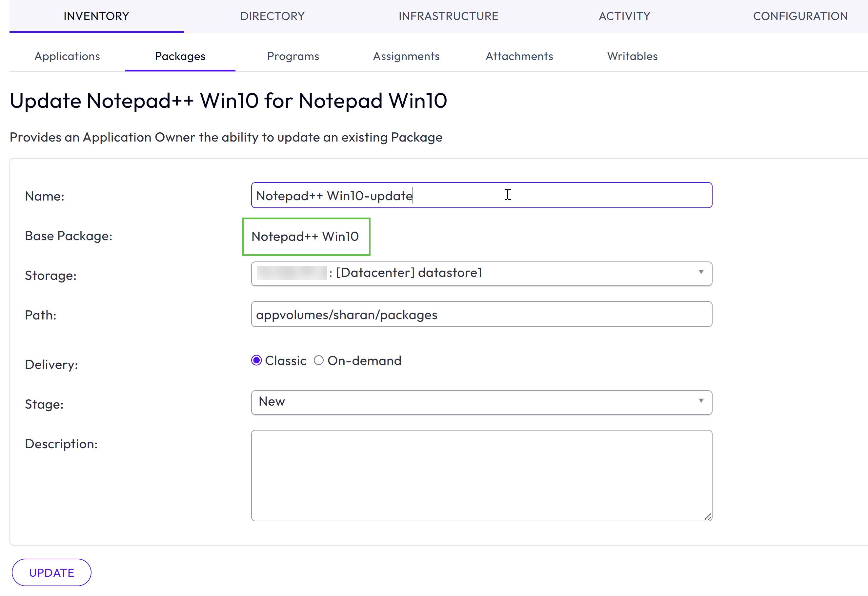Open the Attachments sub-tab
Image resolution: width=868 pixels, height=596 pixels.
519,56
